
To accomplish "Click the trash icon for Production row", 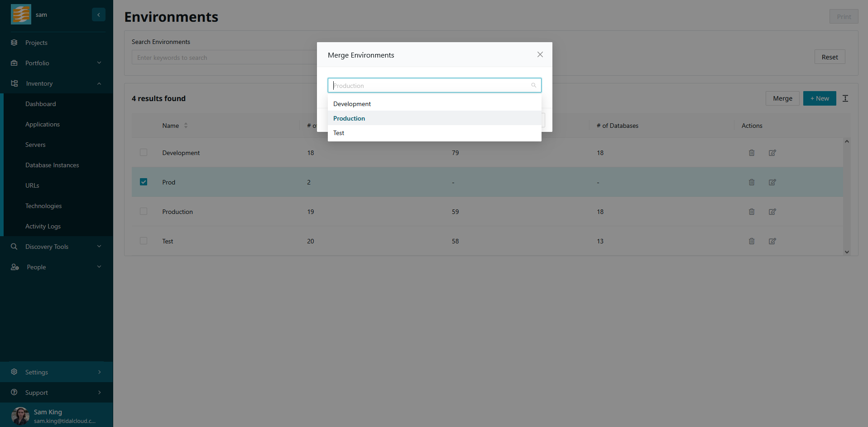I will (751, 212).
